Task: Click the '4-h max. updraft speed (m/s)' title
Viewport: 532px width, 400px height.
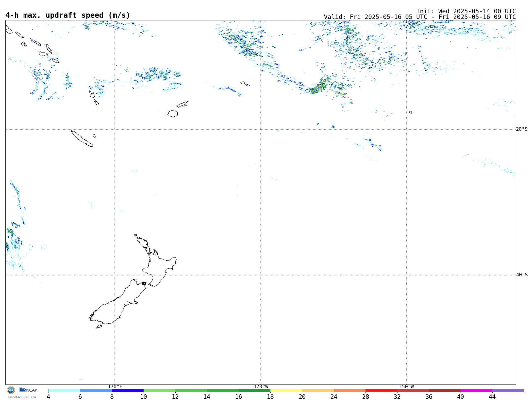Action: click(68, 15)
